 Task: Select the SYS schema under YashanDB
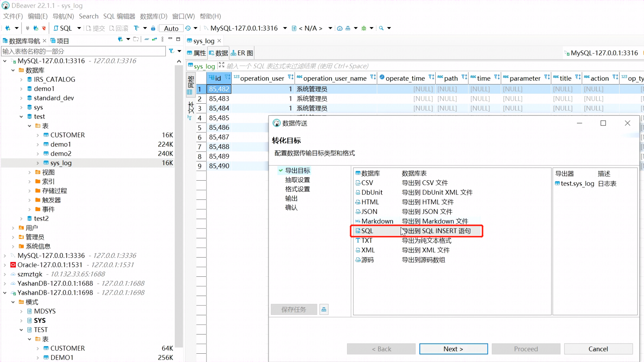40,321
